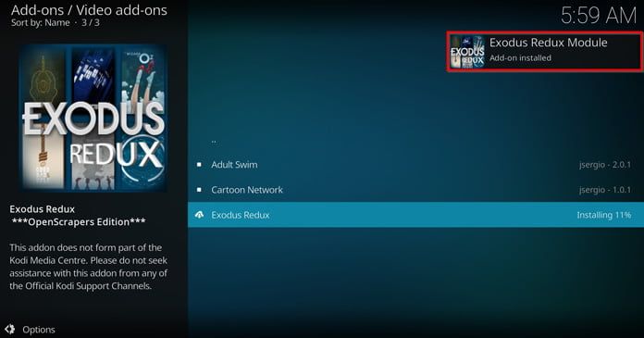Select the Cartoon Network add-on row
This screenshot has height=338, width=644.
pos(415,190)
